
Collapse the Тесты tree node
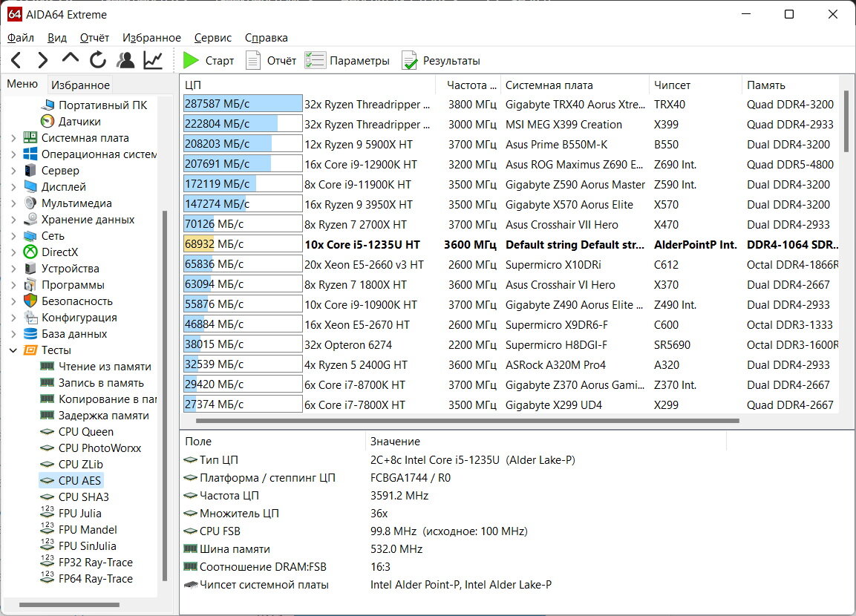pos(13,350)
